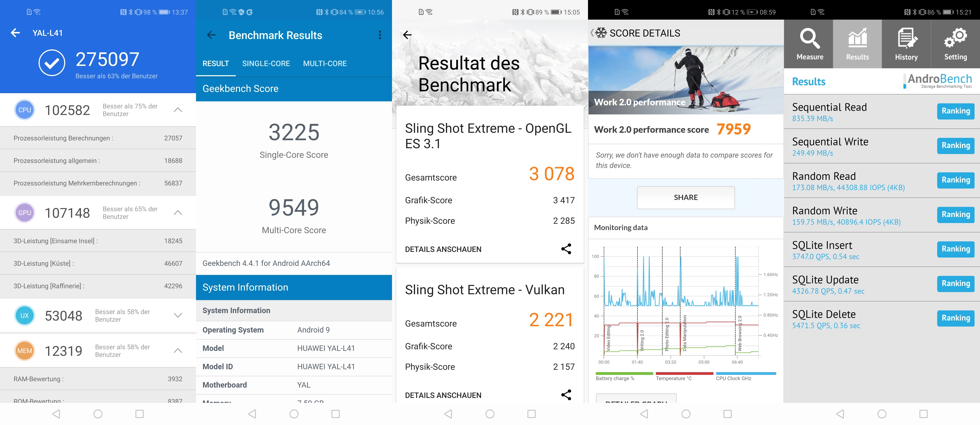Viewport: 980px width, 425px height.
Task: Open Ranking for Random Read
Action: click(956, 180)
